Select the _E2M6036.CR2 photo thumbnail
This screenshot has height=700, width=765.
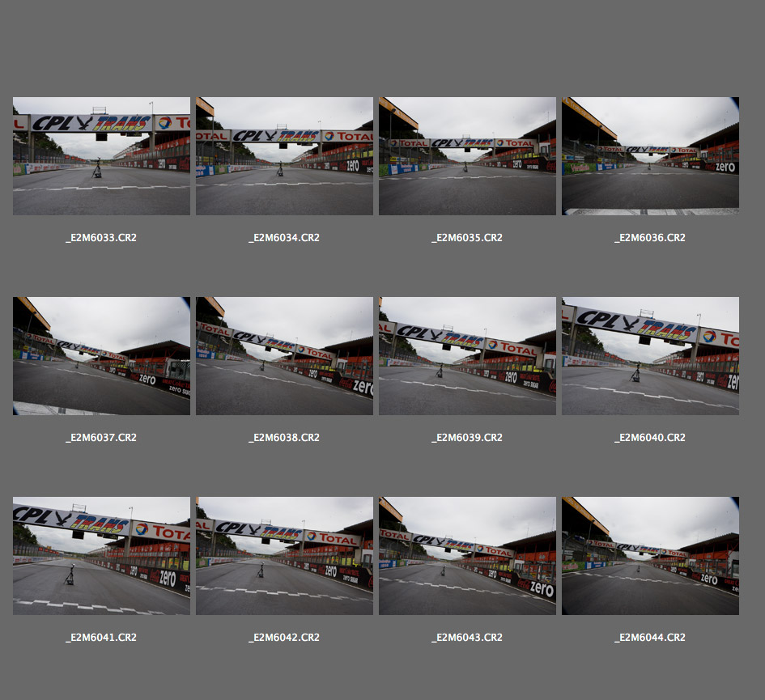650,156
